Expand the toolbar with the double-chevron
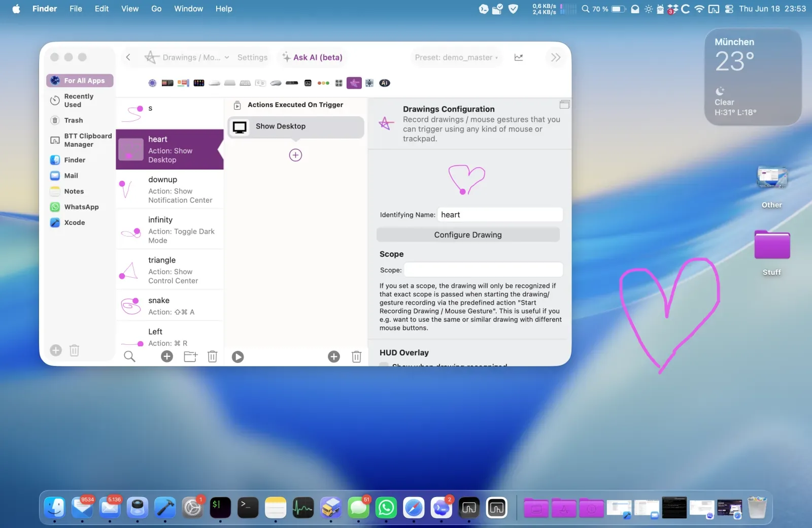This screenshot has width=812, height=528. [x=556, y=57]
